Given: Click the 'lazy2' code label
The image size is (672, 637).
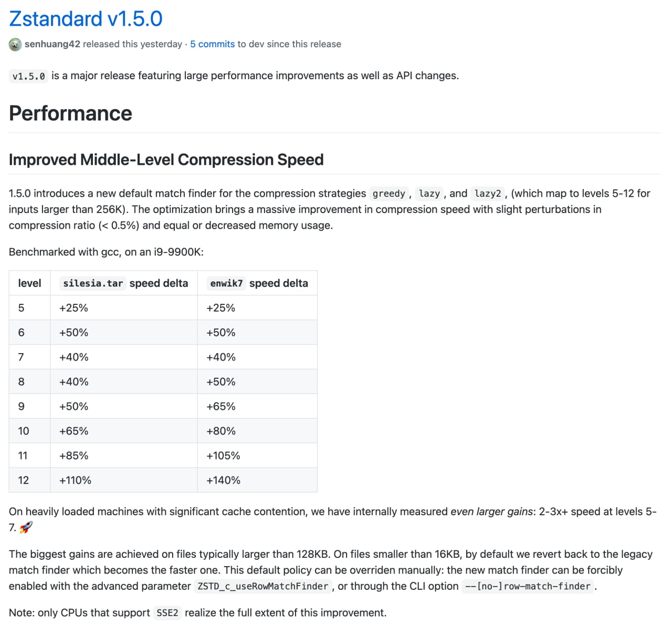Looking at the screenshot, I should [488, 194].
